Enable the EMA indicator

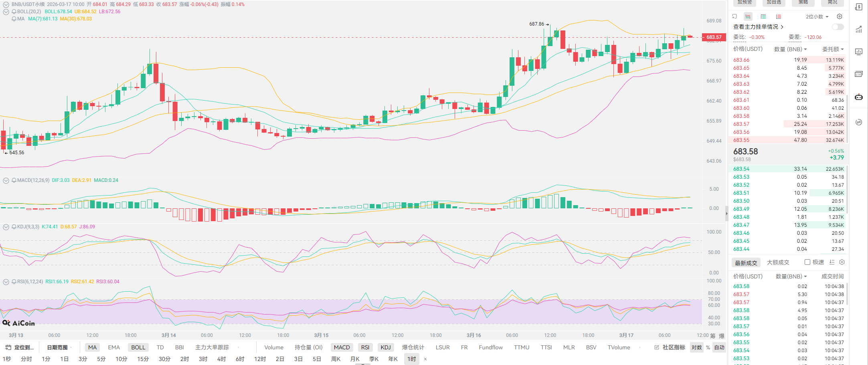[x=114, y=347]
